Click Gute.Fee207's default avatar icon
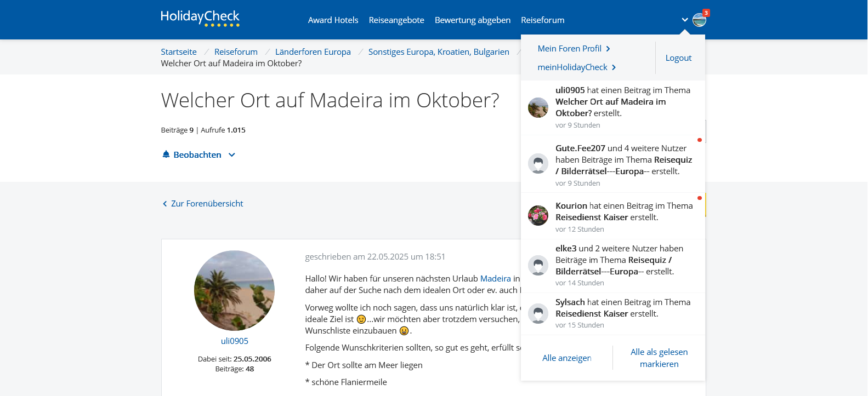 (x=538, y=163)
